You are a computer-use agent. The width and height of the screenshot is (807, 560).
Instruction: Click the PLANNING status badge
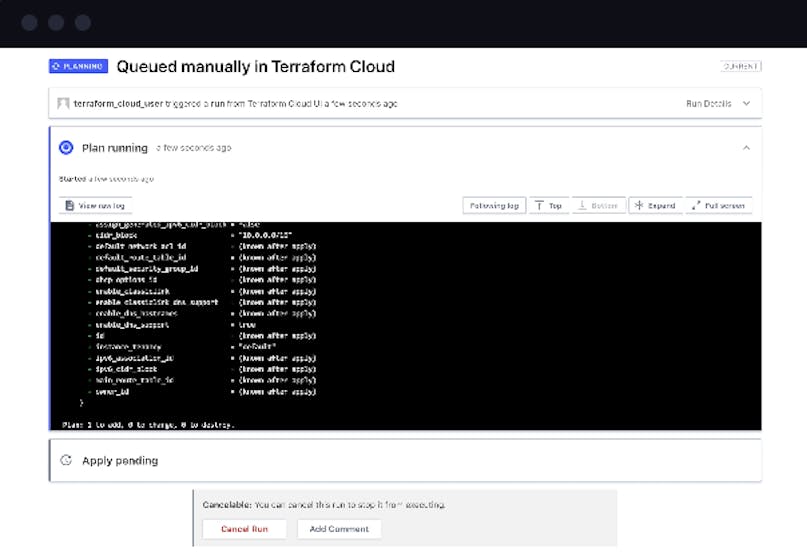pos(78,67)
